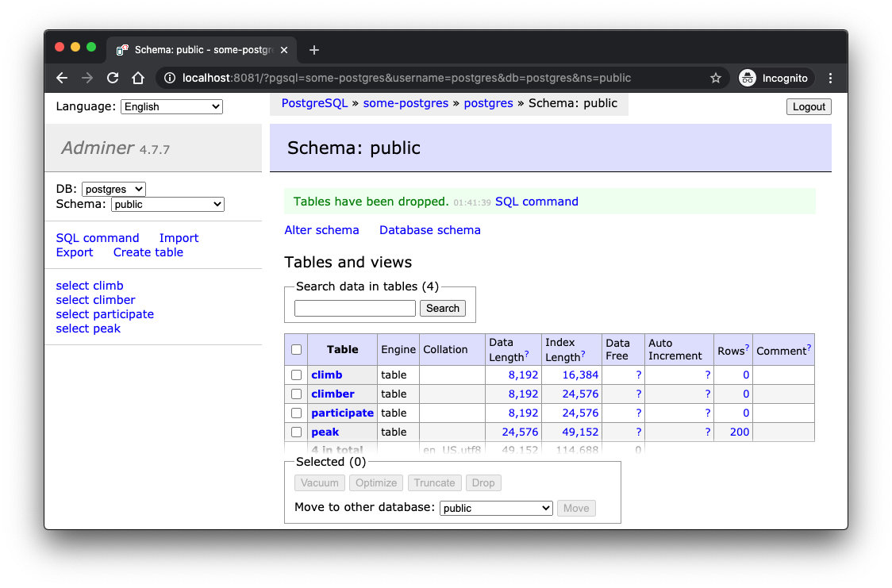
Task: Click some-postgres breadcrumb link
Action: click(x=406, y=103)
